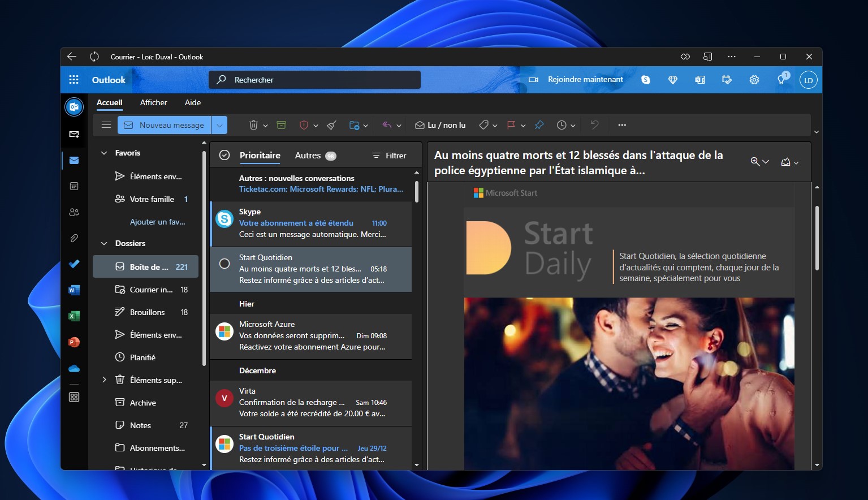Toggle the select-all messages circle checkbox
This screenshot has width=868, height=500.
[224, 155]
